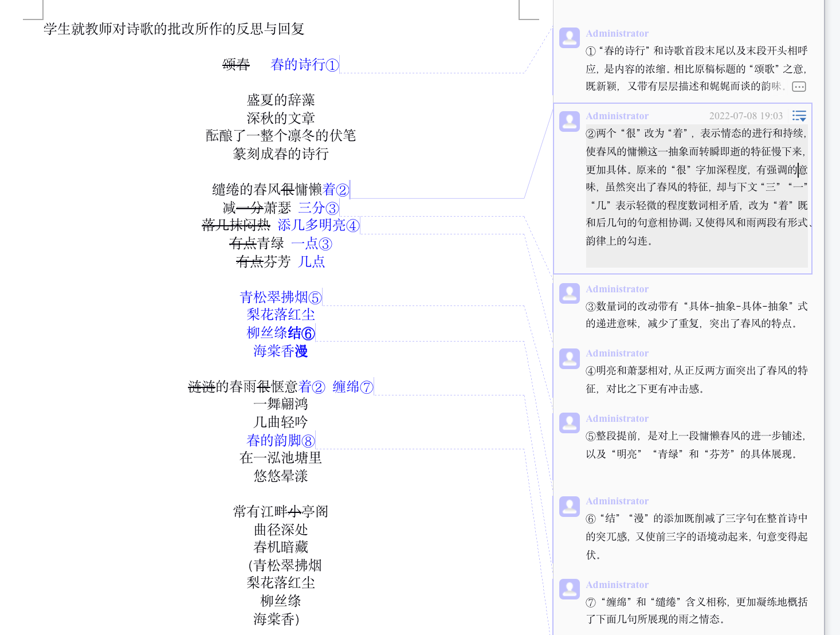Click the inserted text 三分③

pos(319,207)
